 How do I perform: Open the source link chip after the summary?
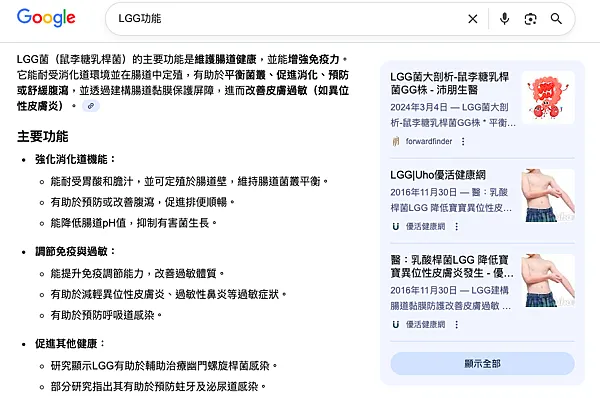91,106
